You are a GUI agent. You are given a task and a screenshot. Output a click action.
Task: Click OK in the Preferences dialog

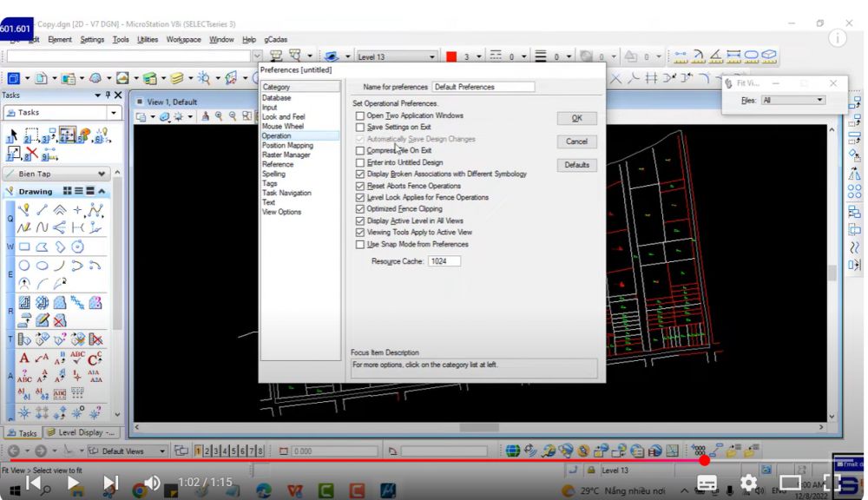click(576, 118)
